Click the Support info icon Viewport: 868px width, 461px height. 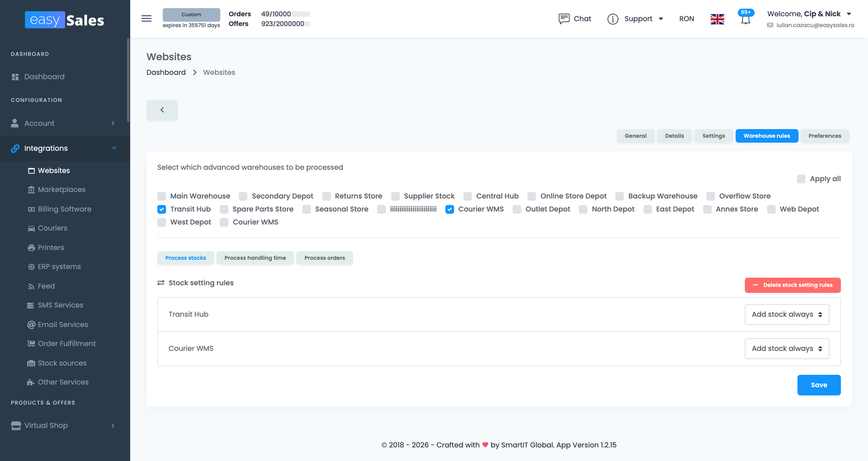(x=613, y=19)
